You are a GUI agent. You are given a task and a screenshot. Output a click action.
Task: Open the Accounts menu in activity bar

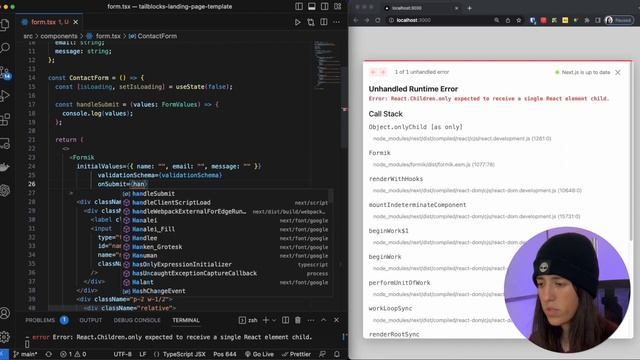(5, 313)
